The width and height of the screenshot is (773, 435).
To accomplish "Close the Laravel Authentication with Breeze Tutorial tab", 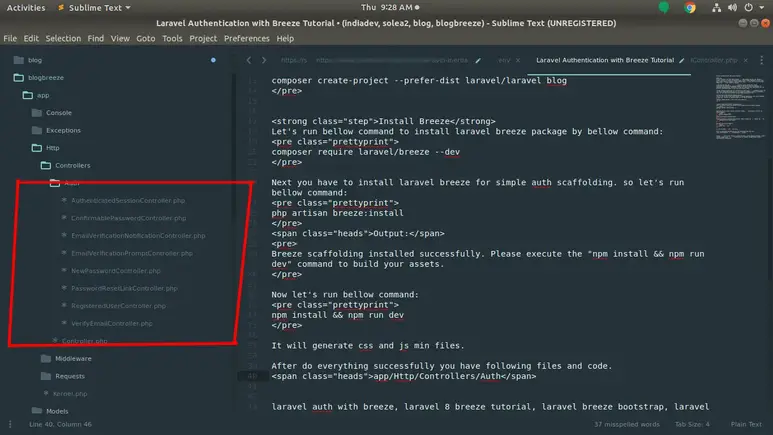I will [681, 60].
